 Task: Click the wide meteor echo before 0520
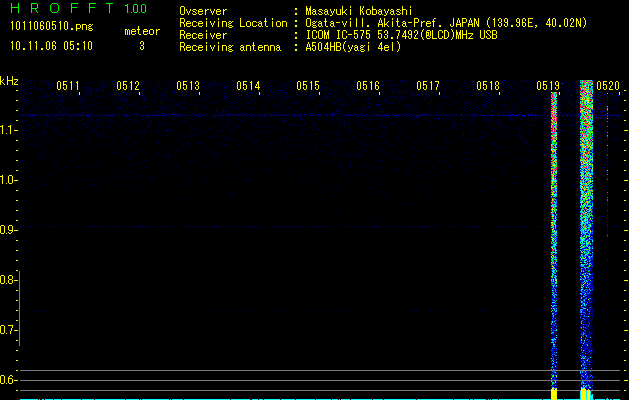586,235
